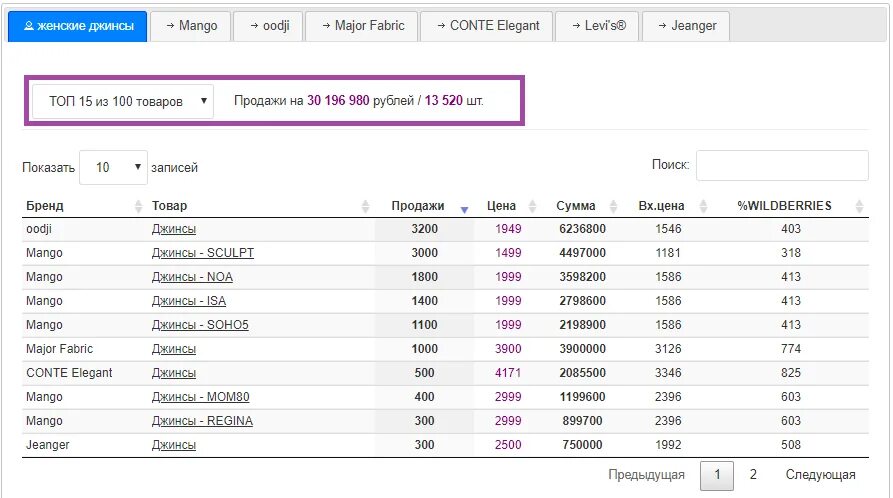Sort table by Сумма column arrows
The image size is (893, 498).
(613, 206)
